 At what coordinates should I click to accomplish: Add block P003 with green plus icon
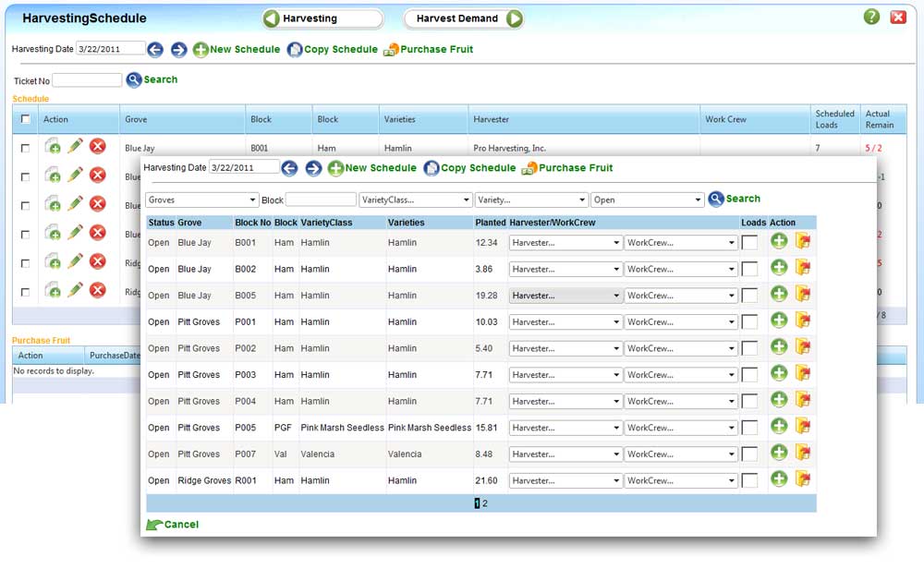779,373
